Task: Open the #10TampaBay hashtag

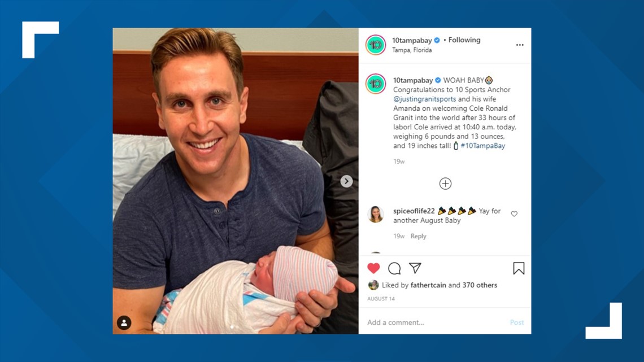Action: (483, 146)
